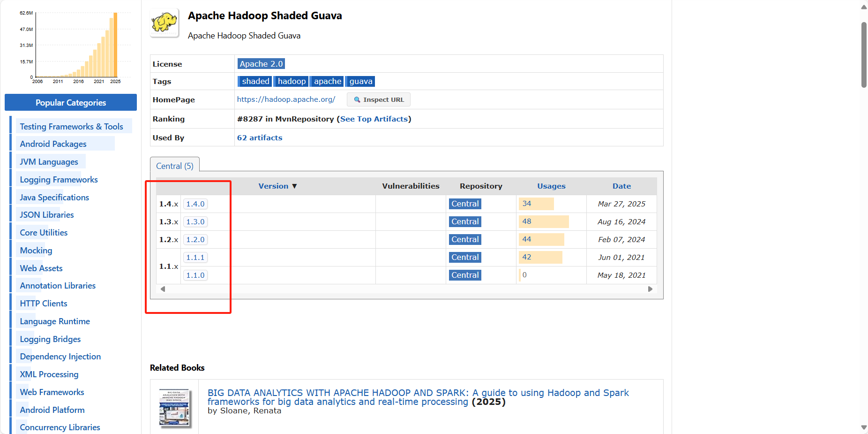
Task: Open Language Runtime category
Action: pyautogui.click(x=55, y=321)
